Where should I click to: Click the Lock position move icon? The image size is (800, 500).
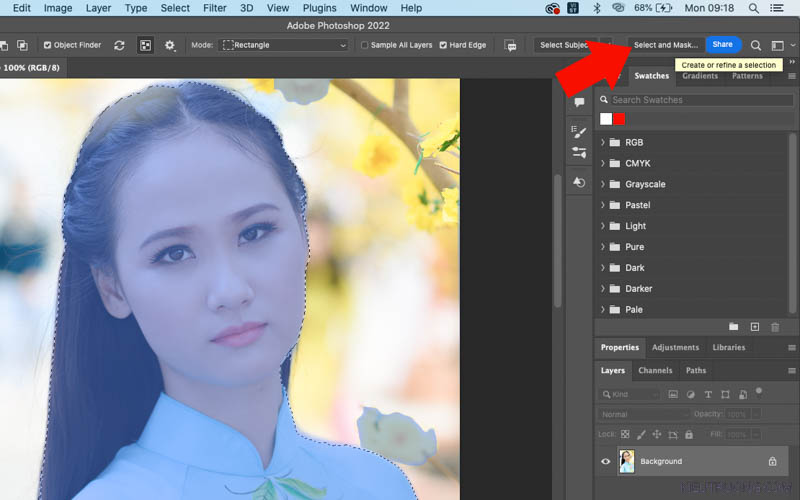tap(657, 435)
